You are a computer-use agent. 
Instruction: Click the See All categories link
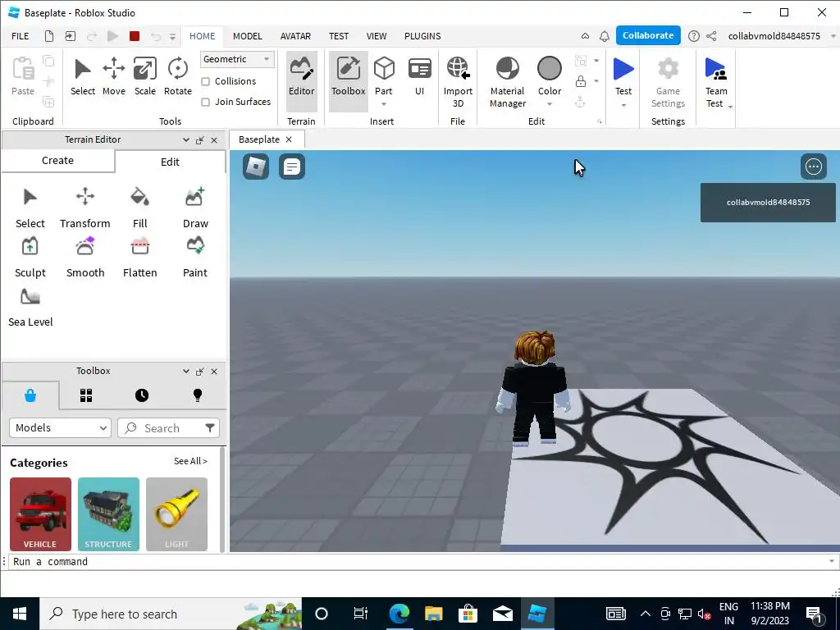(x=190, y=461)
